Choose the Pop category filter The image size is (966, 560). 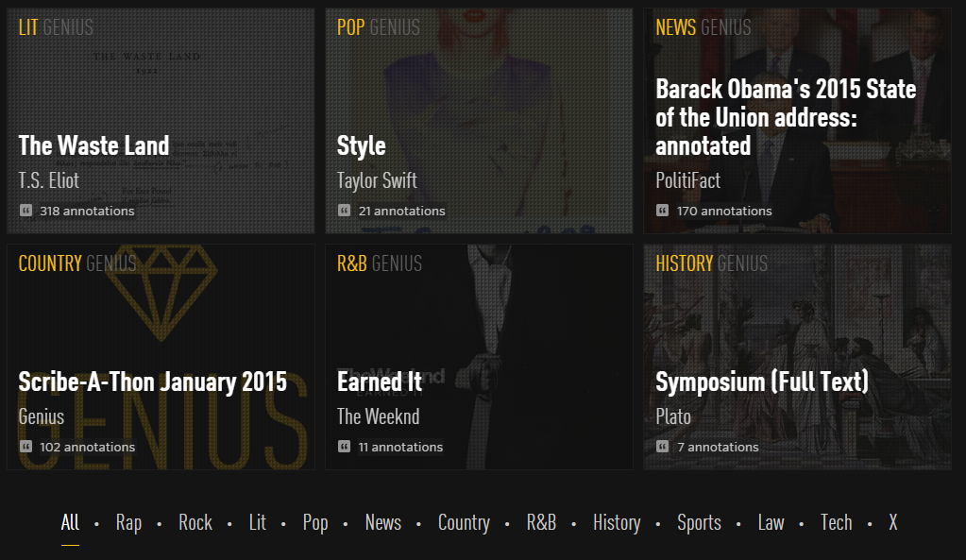[x=315, y=522]
